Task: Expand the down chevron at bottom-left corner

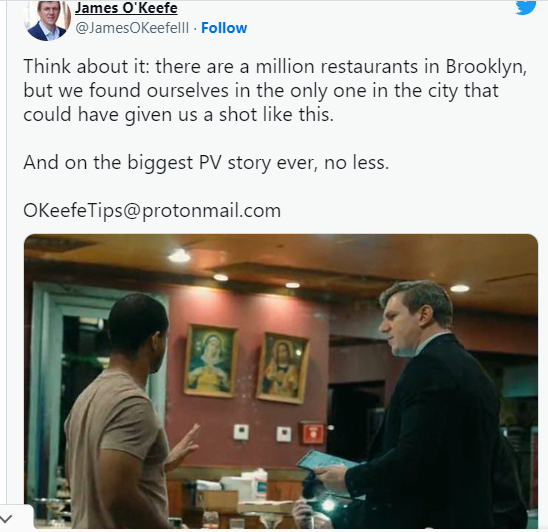Action: coord(7,518)
